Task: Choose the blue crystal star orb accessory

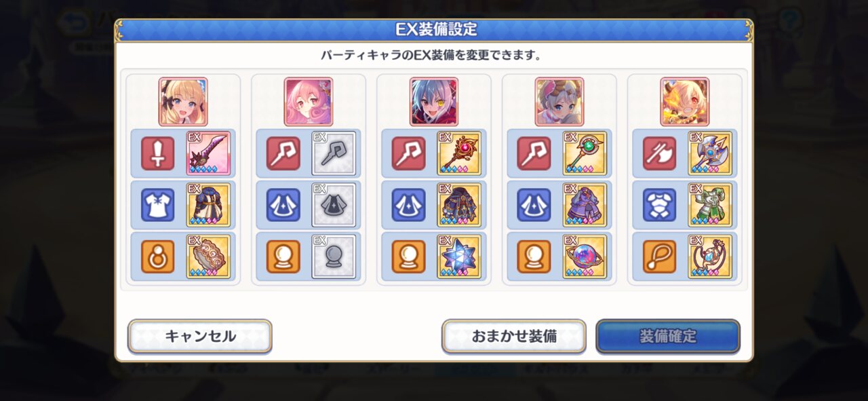Action: 459,256
